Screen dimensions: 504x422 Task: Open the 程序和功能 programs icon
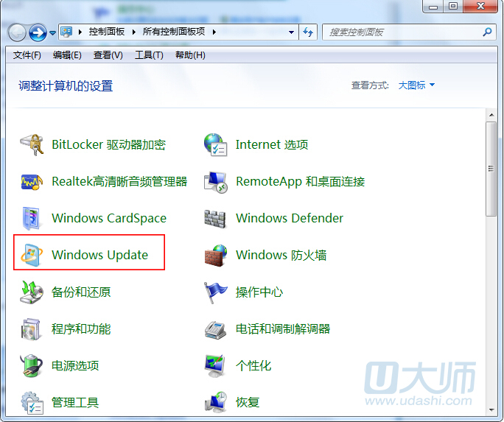click(31, 329)
